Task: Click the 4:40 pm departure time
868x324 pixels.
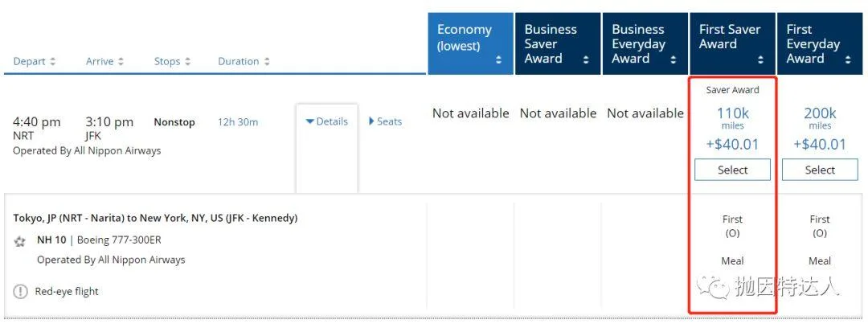Action: tap(36, 122)
